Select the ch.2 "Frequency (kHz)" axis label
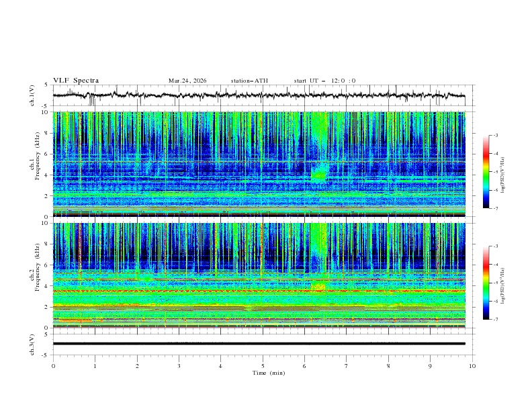532x411 pixels. click(38, 267)
